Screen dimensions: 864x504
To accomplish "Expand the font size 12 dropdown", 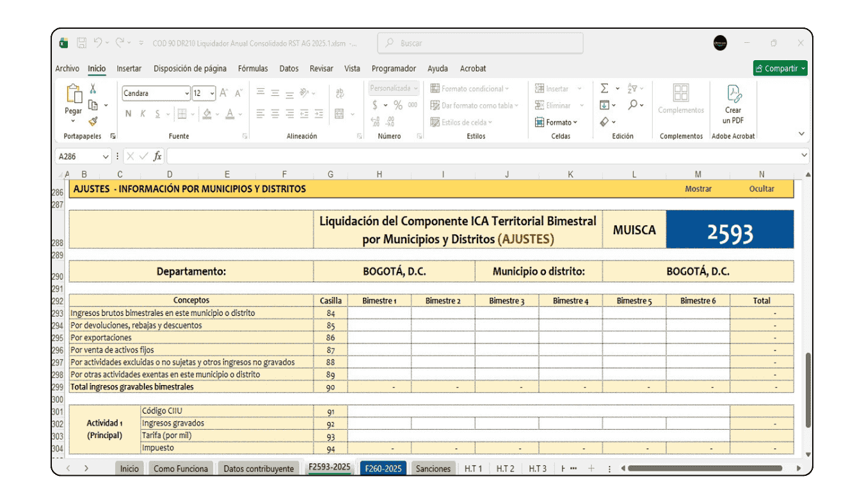I will coord(212,92).
